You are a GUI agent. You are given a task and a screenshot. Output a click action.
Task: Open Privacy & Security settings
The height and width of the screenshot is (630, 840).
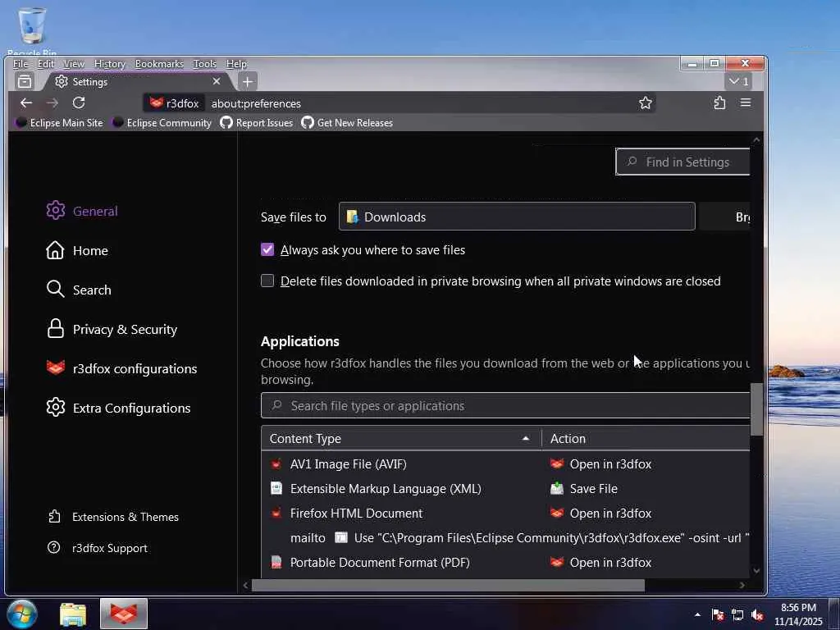pyautogui.click(x=112, y=329)
